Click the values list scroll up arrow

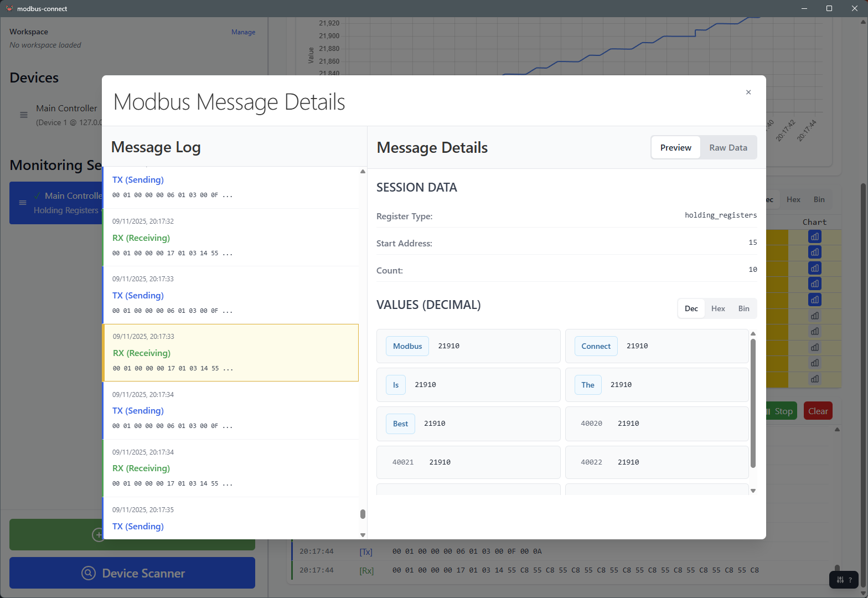pyautogui.click(x=753, y=334)
